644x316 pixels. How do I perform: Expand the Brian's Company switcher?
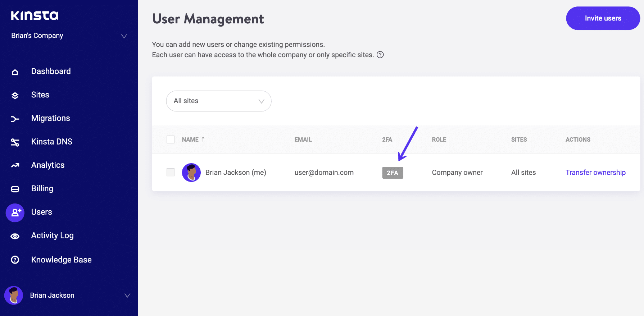124,36
